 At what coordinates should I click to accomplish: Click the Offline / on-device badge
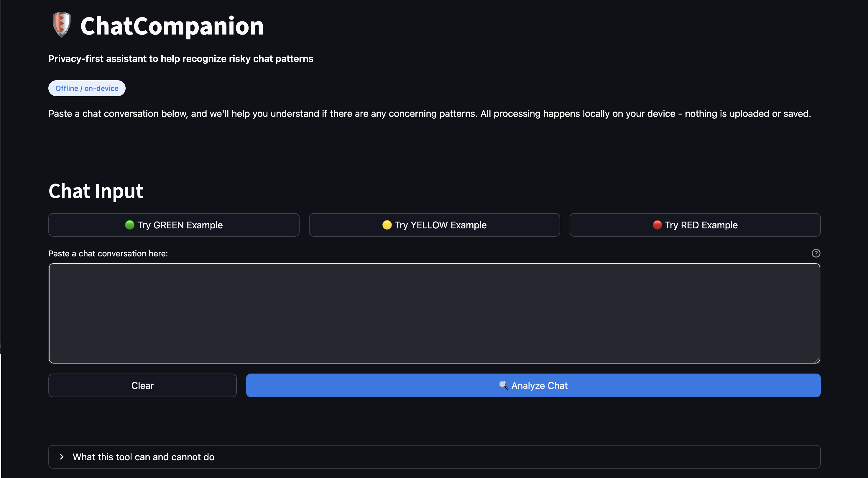[x=87, y=88]
